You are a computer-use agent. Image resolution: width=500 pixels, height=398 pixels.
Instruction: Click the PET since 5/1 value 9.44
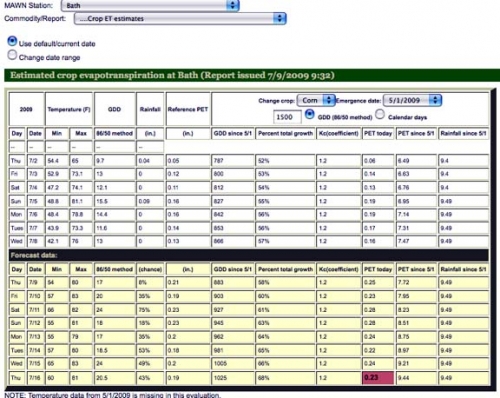[x=416, y=378]
